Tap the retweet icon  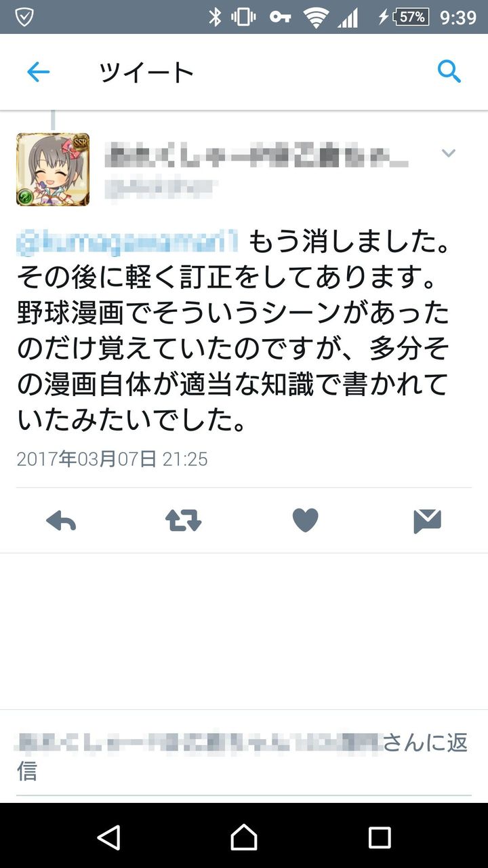point(183,520)
